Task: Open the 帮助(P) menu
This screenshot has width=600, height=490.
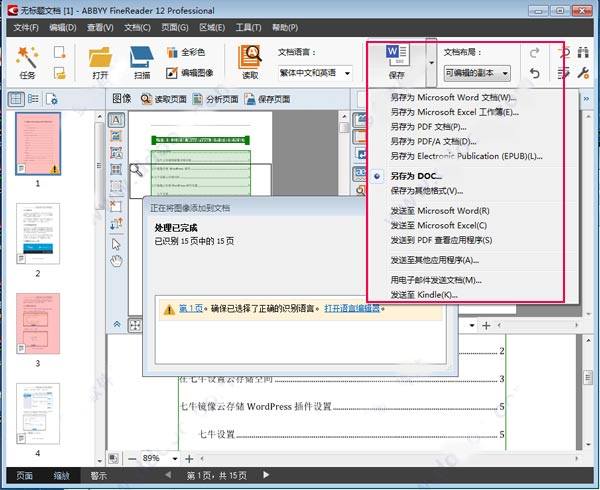Action: pos(285,28)
